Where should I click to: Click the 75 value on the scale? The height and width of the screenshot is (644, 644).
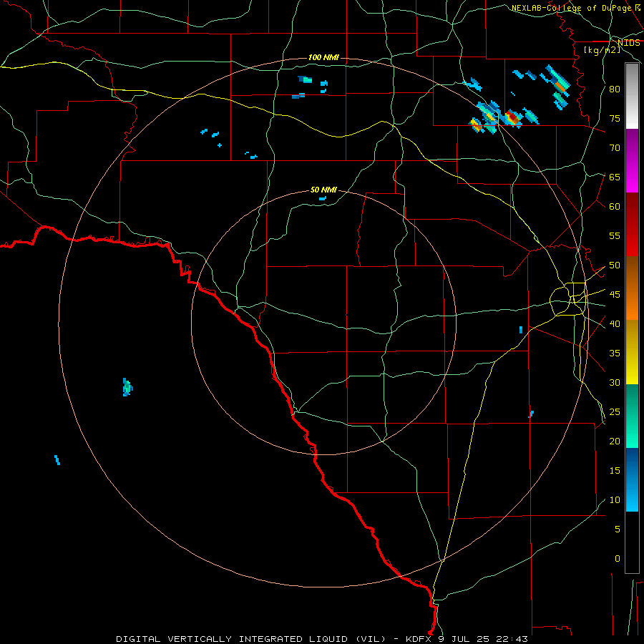[615, 118]
